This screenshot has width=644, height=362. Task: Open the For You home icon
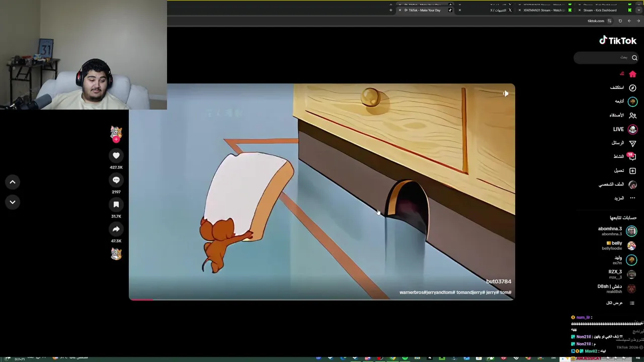click(x=632, y=74)
